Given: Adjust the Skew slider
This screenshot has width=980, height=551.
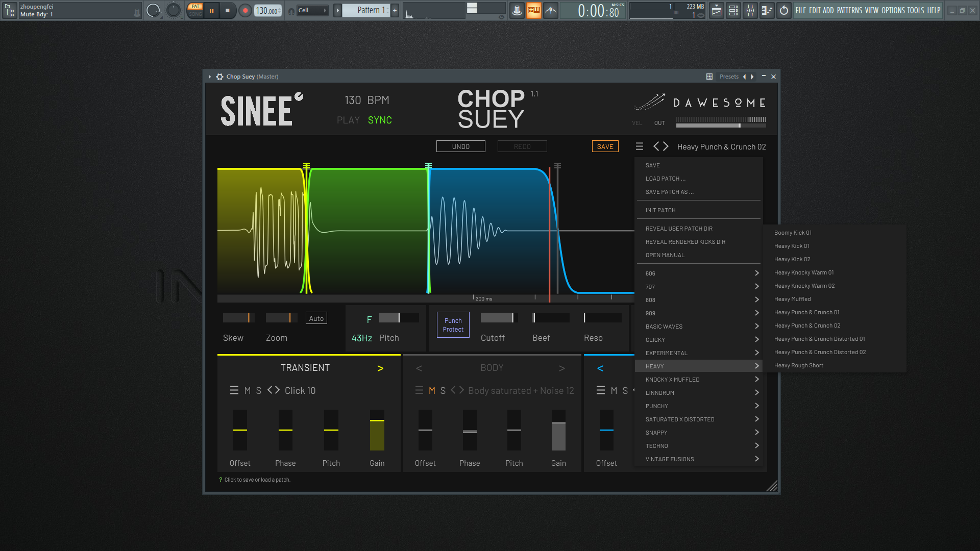Looking at the screenshot, I should [x=238, y=318].
